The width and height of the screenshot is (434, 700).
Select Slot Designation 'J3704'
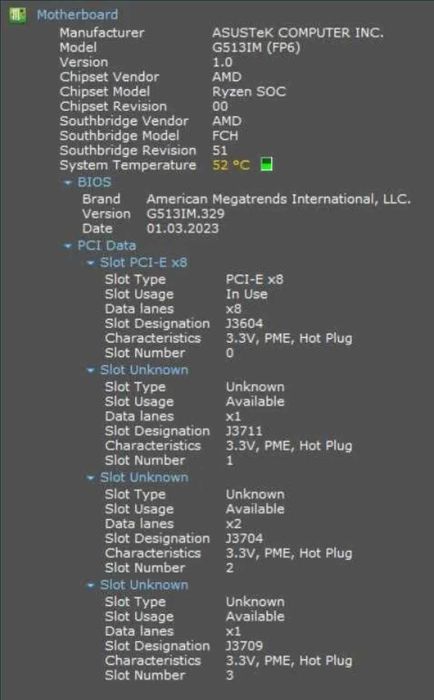pyautogui.click(x=244, y=538)
